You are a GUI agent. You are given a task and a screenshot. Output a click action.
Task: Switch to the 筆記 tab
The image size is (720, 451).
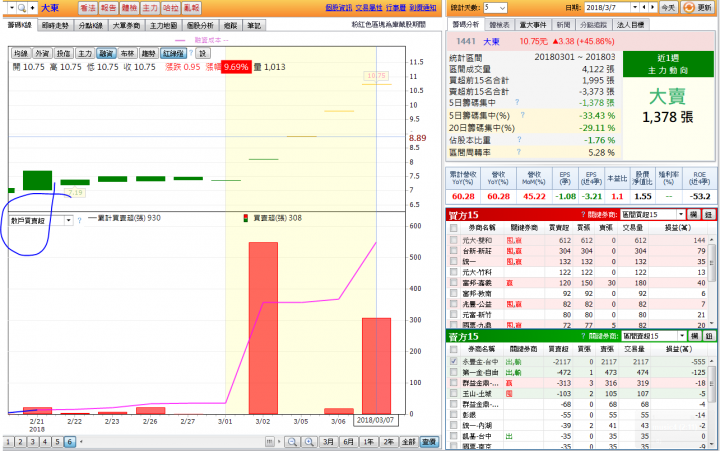(254, 25)
